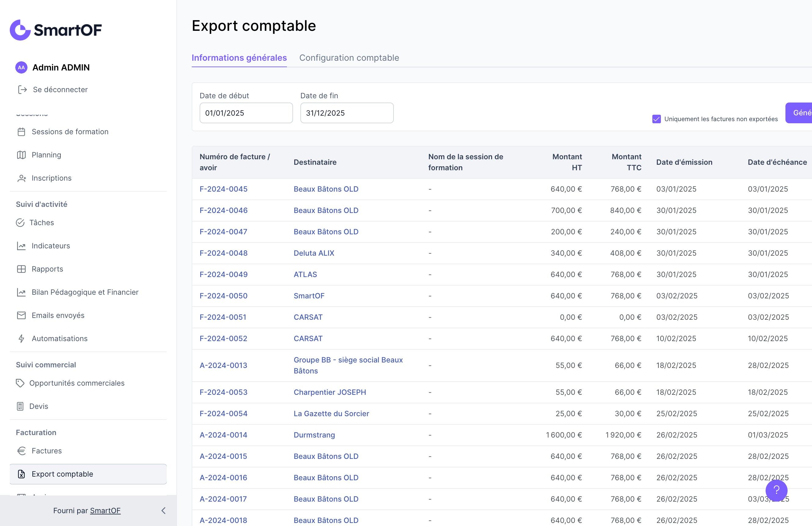Image resolution: width=812 pixels, height=526 pixels.
Task: Switch to the Configuration comptable tab
Action: [x=349, y=58]
